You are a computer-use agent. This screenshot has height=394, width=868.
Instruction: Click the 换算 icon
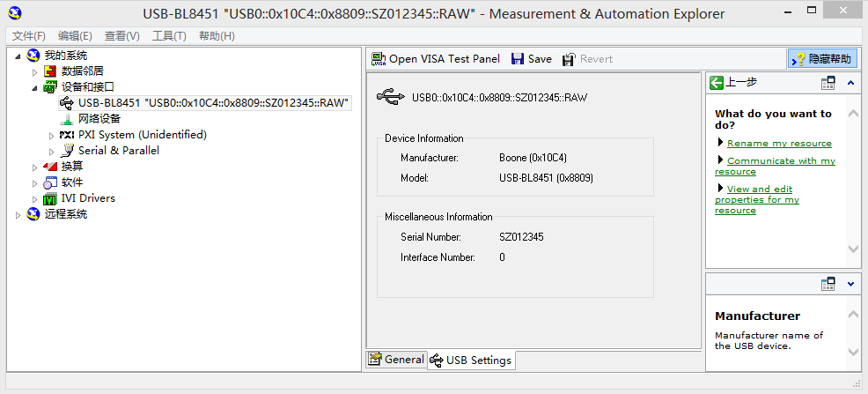tap(50, 167)
